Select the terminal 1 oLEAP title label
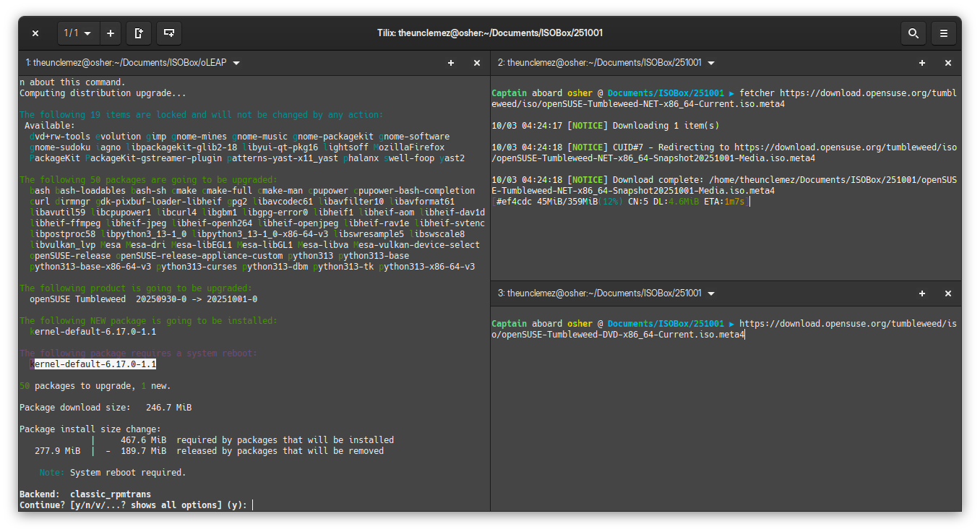 126,63
